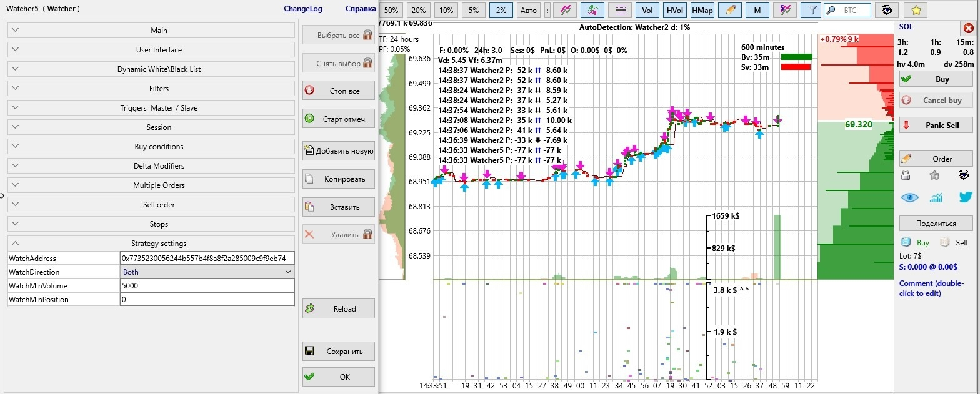Click the green Bv volume color swatch
Viewport: 980px width, 394px height.
(x=796, y=57)
